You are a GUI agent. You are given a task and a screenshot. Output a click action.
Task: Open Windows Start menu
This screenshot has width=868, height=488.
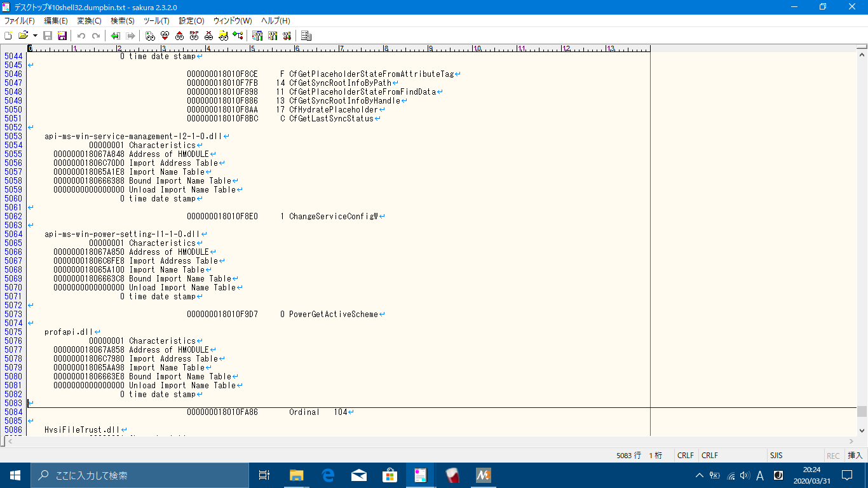[15, 475]
